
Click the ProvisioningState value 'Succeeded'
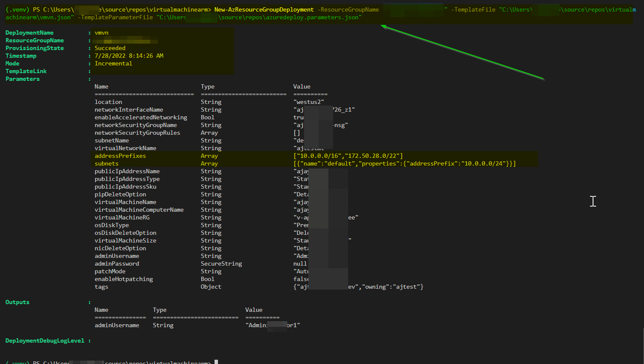click(x=110, y=48)
